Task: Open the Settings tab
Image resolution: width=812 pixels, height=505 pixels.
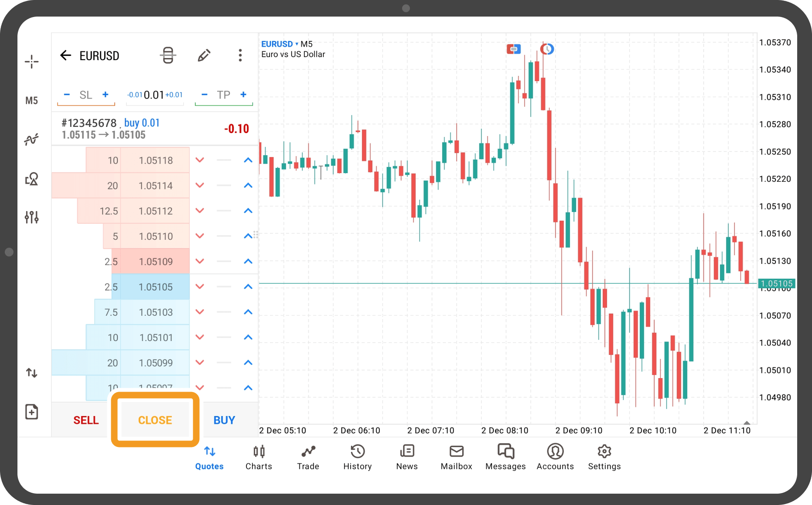Action: 604,457
